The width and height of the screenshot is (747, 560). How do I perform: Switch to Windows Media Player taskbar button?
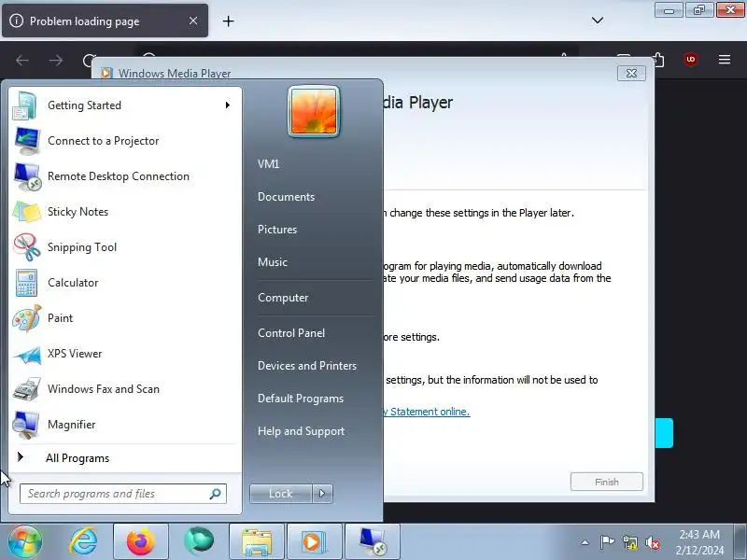(x=315, y=542)
